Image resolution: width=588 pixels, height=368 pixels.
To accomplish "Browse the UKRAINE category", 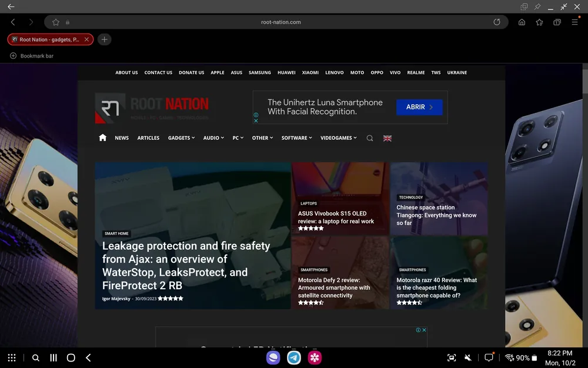I will point(457,73).
